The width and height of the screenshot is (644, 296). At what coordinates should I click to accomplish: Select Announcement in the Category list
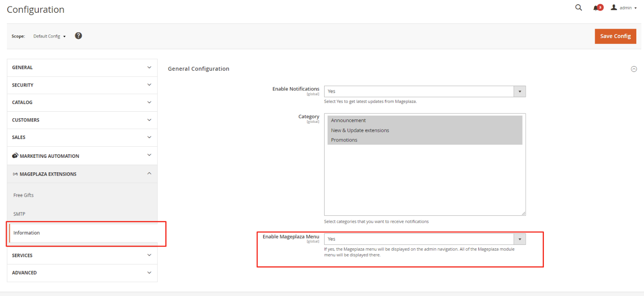tap(348, 120)
